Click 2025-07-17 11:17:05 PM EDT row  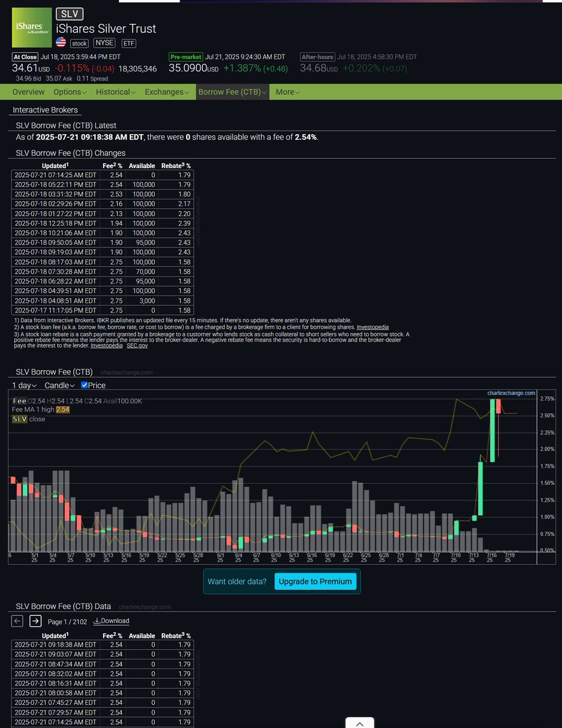click(x=102, y=311)
